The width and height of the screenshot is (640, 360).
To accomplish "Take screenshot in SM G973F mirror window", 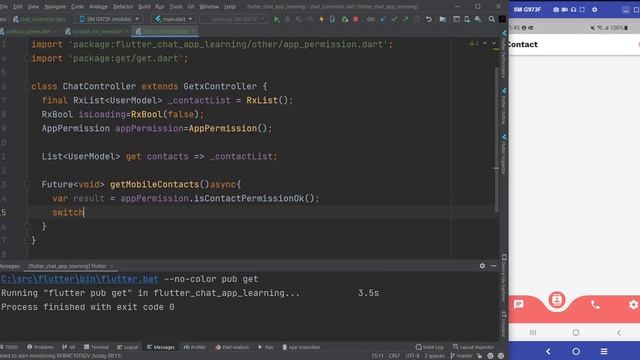I will click(556, 9).
